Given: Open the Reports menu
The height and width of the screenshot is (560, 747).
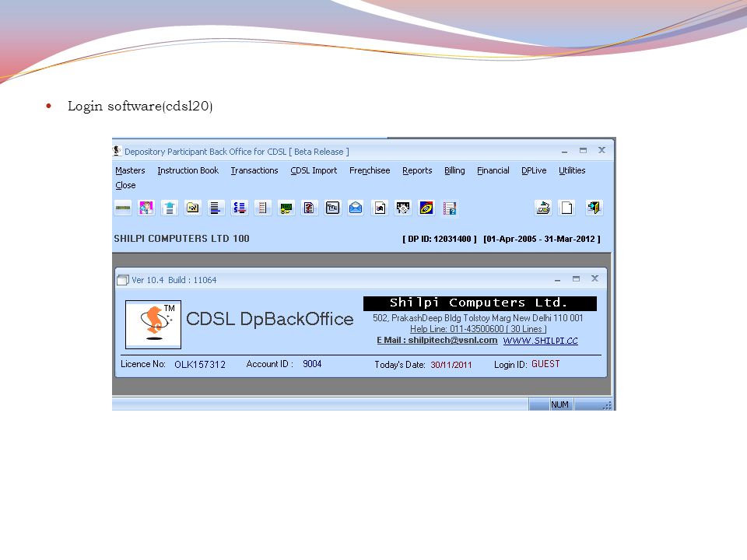Looking at the screenshot, I should pos(417,170).
